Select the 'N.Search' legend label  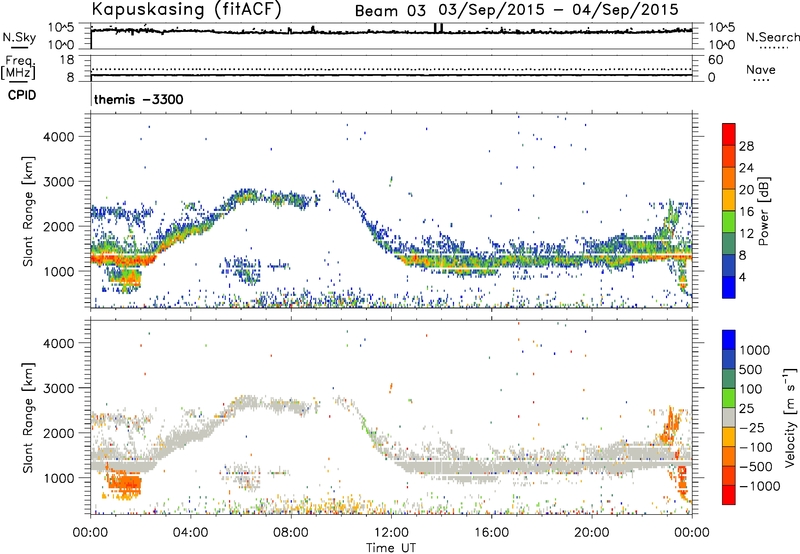click(x=772, y=37)
